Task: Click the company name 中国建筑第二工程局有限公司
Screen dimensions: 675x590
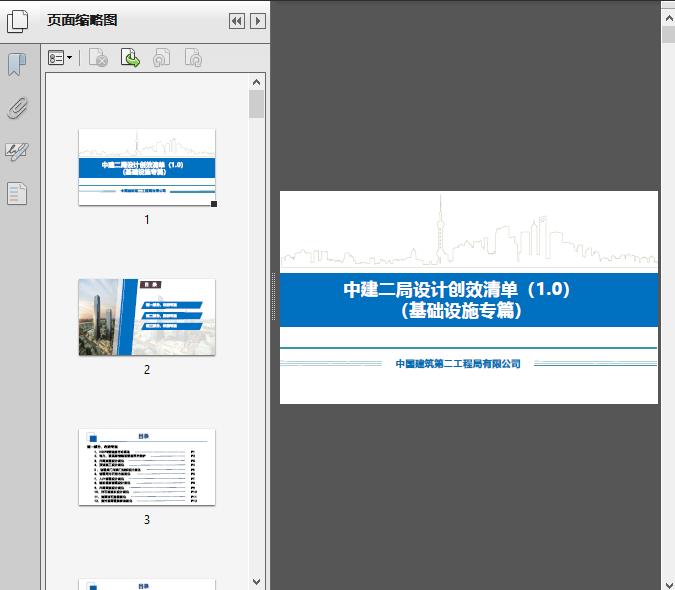Action: [458, 364]
